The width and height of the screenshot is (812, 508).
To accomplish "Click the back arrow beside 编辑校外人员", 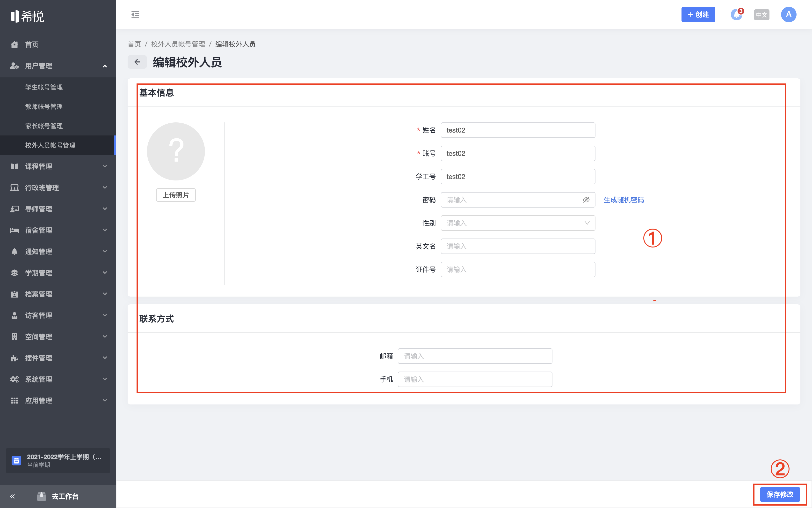I will point(137,62).
